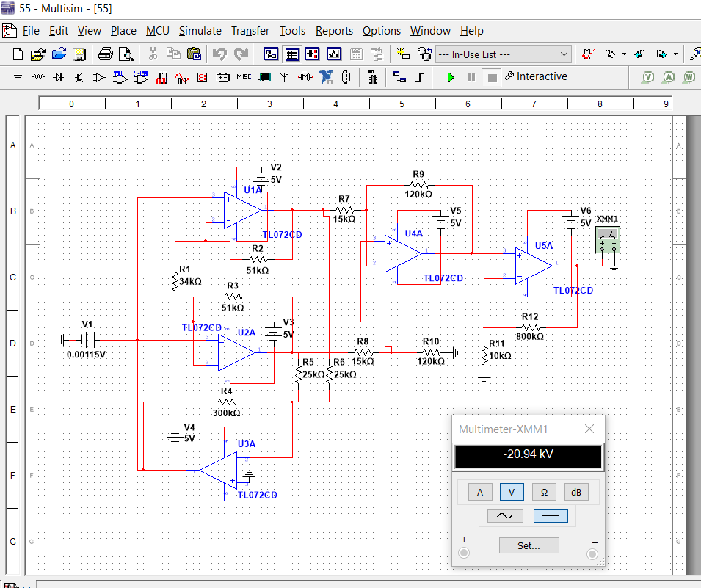Viewport: 701px width, 588px height.
Task: Click the Set... button on multimeter
Action: coord(529,545)
